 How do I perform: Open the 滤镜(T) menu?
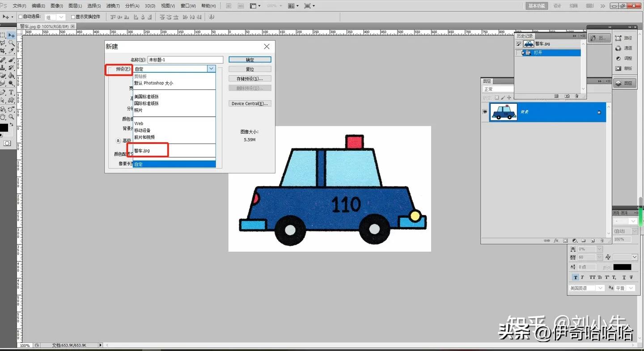[113, 6]
